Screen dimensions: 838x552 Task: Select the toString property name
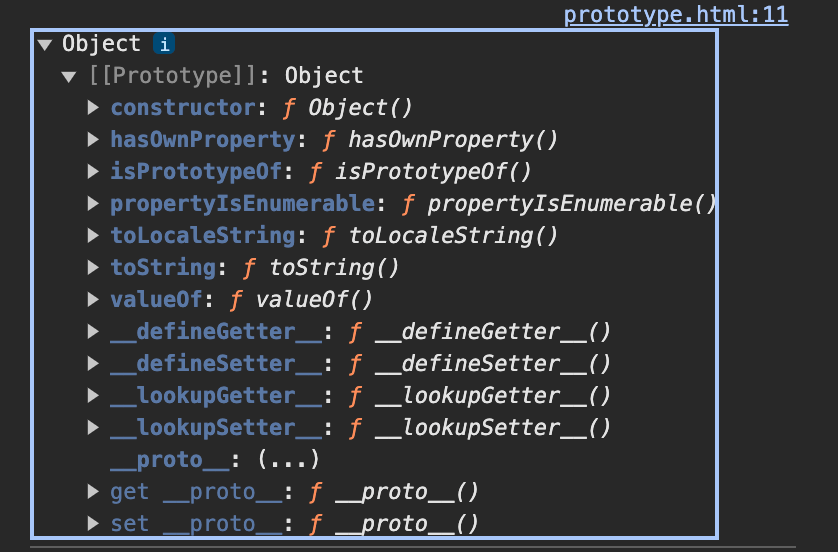click(x=163, y=268)
